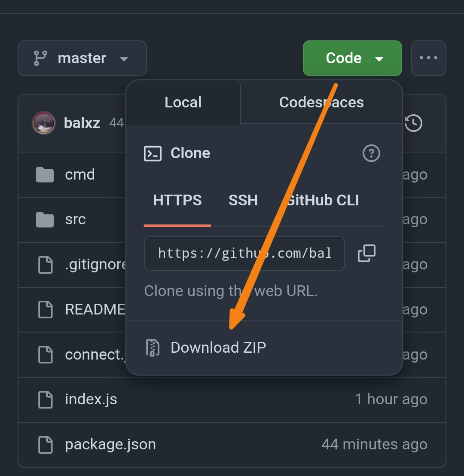
Task: Click the src folder icon
Action: [x=45, y=220]
